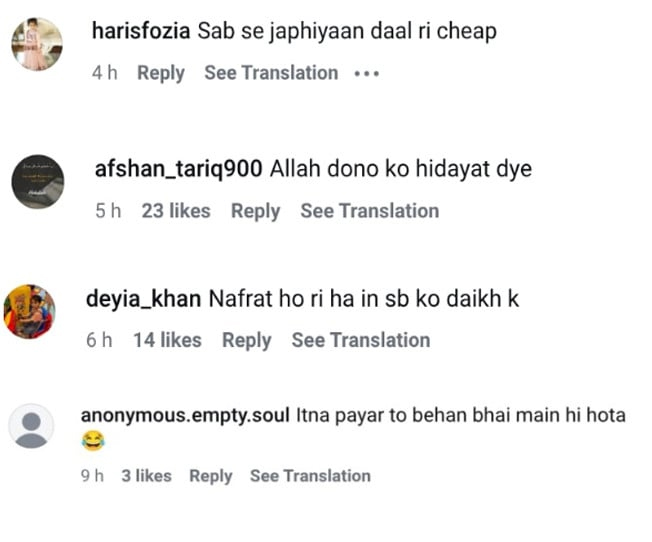652x542 pixels.
Task: Visit deyia_khan's profile via username
Action: [x=144, y=298]
